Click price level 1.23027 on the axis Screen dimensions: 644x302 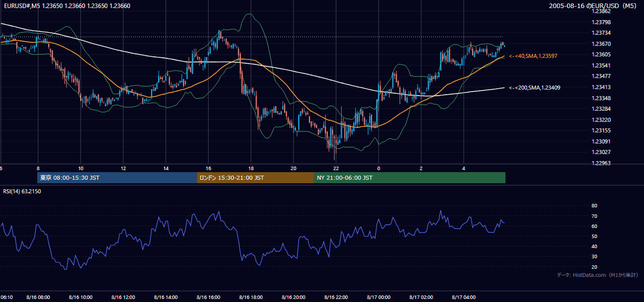pos(601,152)
